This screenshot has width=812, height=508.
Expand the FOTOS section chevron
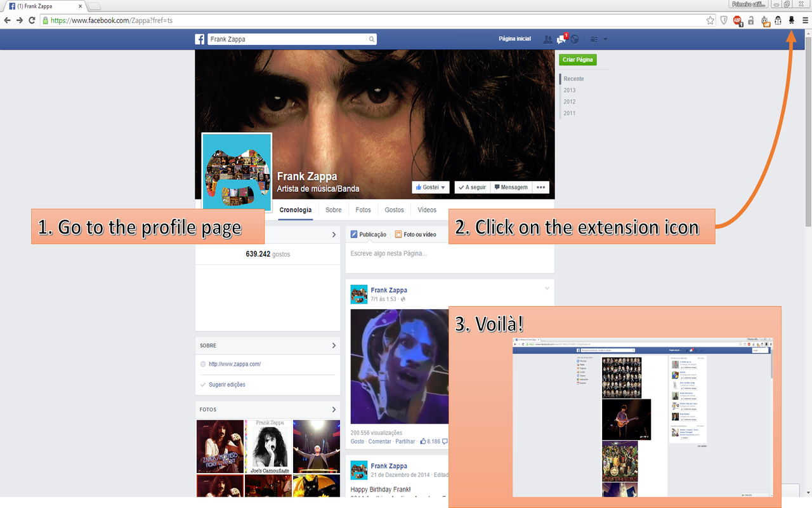tap(334, 410)
